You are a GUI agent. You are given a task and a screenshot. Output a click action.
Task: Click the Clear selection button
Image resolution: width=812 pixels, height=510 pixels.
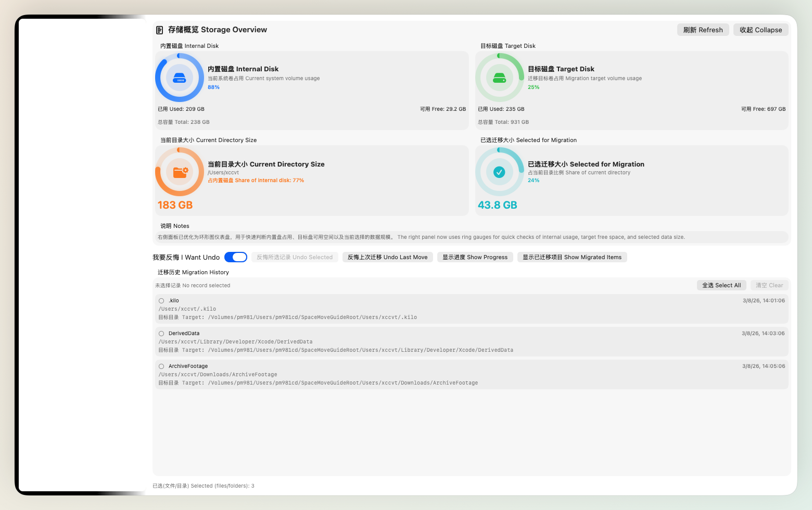pos(769,285)
